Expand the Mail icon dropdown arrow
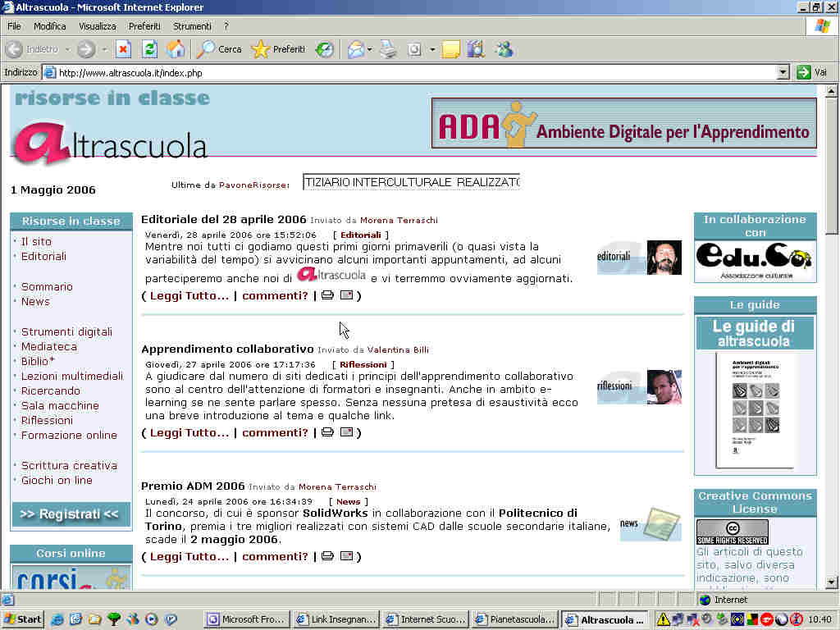This screenshot has height=630, width=840. [x=370, y=50]
